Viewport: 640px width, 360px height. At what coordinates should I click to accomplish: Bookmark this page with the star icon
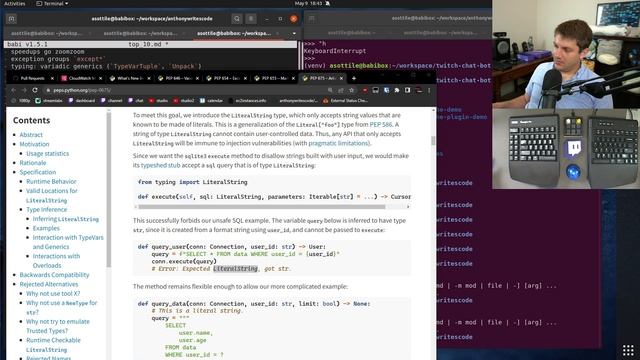(x=351, y=90)
